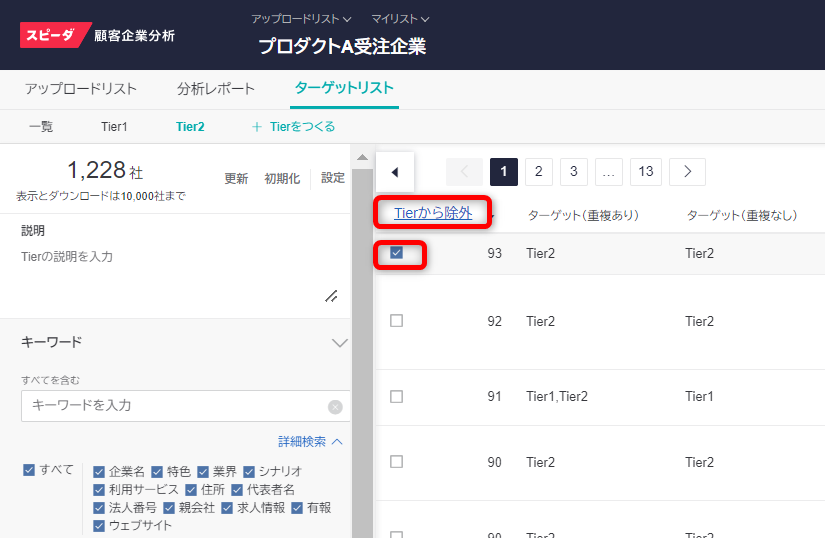The width and height of the screenshot is (825, 538).
Task: Collapse the キーワード section
Action: (x=339, y=343)
